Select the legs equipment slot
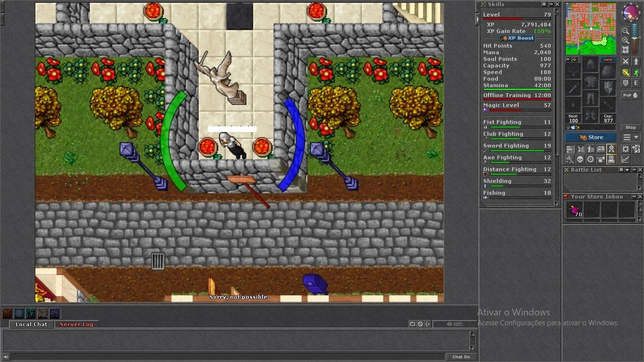Image resolution: width=644 pixels, height=362 pixels. [590, 98]
